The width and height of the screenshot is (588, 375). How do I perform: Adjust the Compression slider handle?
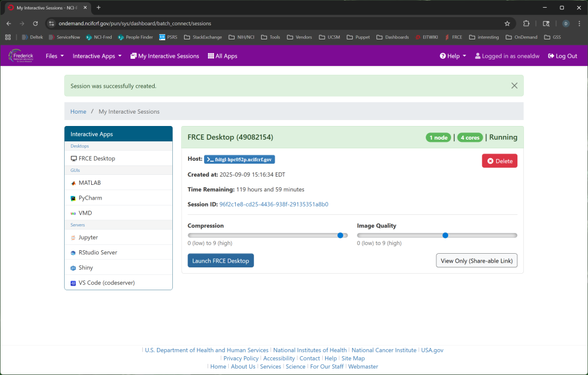[340, 235]
